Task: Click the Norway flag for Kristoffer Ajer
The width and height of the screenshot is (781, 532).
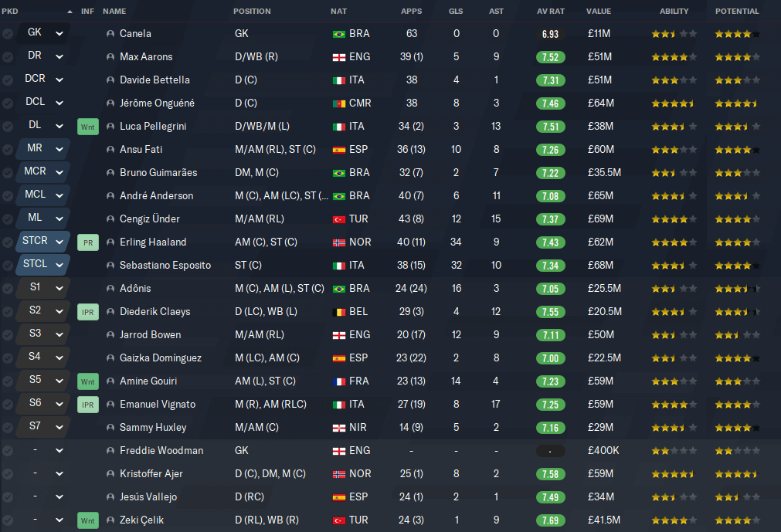Action: (338, 474)
